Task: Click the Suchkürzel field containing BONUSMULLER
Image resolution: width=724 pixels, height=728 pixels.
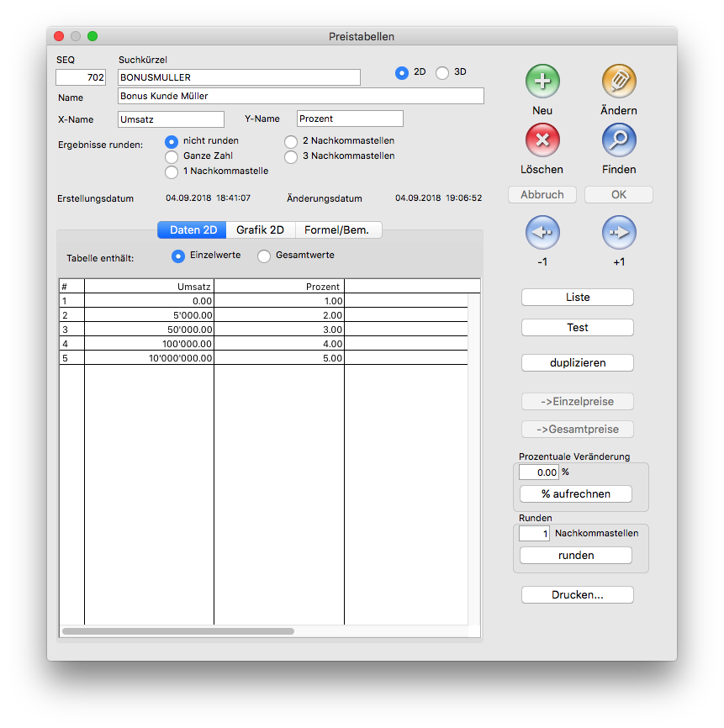Action: pos(239,77)
